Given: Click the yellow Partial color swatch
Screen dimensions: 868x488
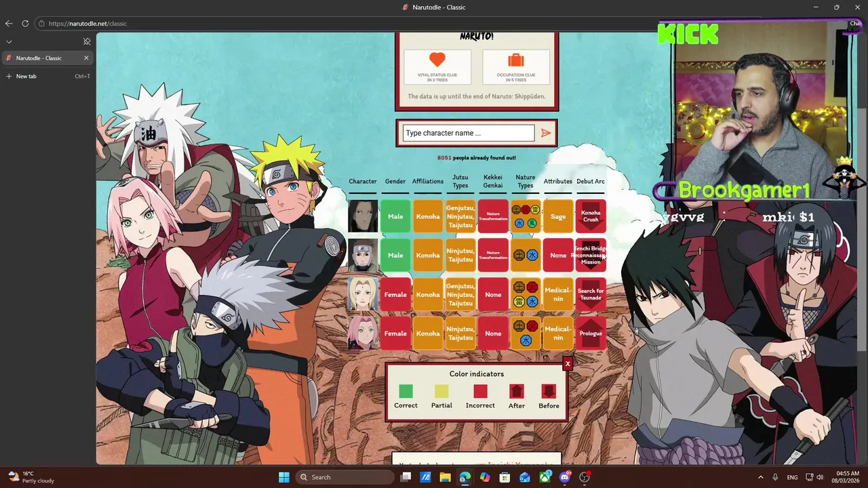Looking at the screenshot, I should pyautogui.click(x=441, y=391).
